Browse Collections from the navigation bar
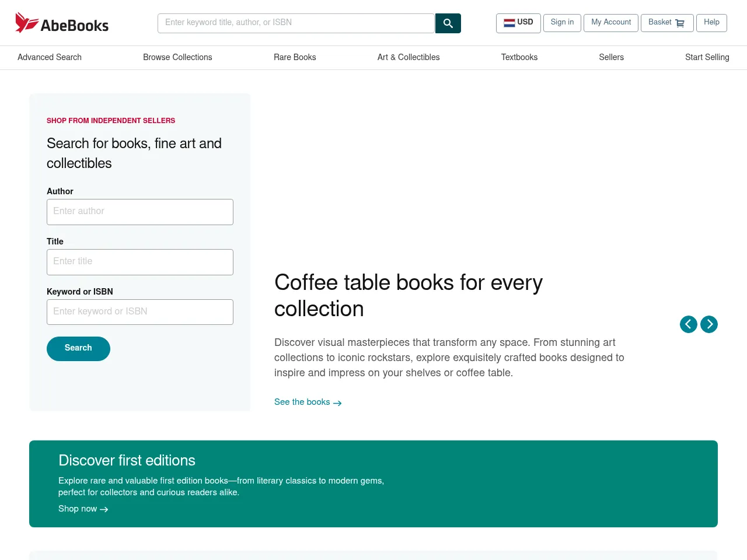This screenshot has width=747, height=560. pos(177,58)
